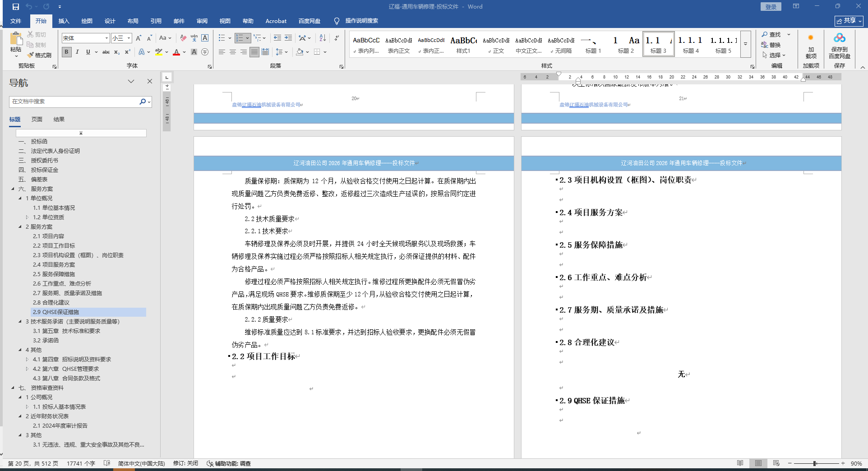Screen dimensions: 868x471
Task: Open the 布局 (Layout) tab
Action: [x=133, y=21]
